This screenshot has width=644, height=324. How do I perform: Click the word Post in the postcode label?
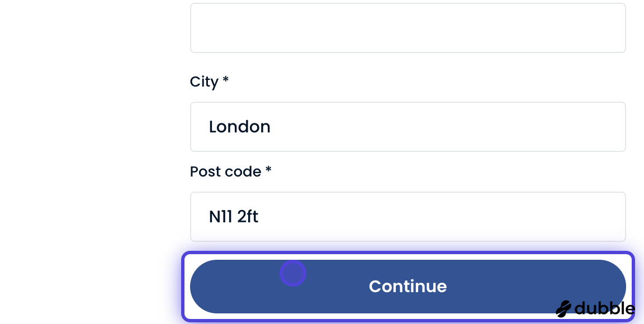(x=203, y=171)
